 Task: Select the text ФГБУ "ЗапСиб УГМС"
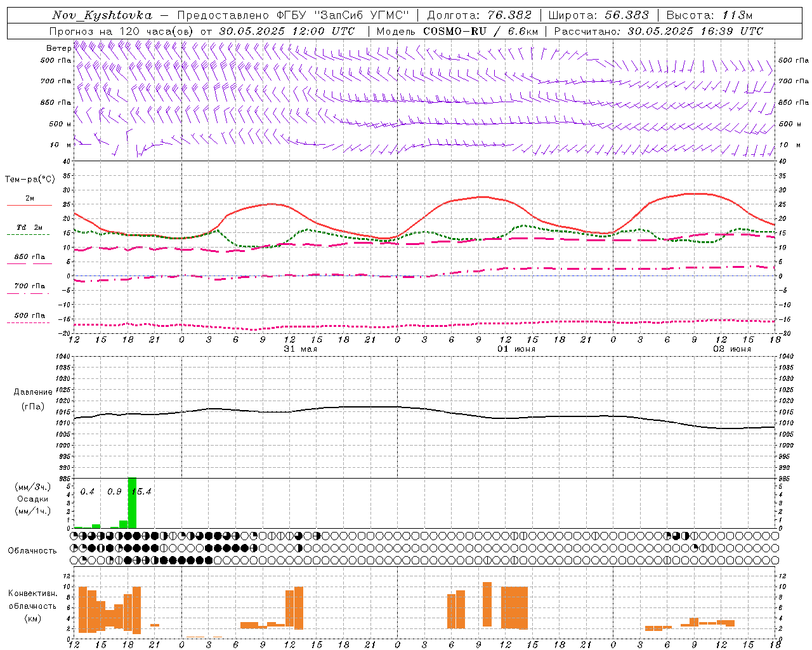click(344, 15)
